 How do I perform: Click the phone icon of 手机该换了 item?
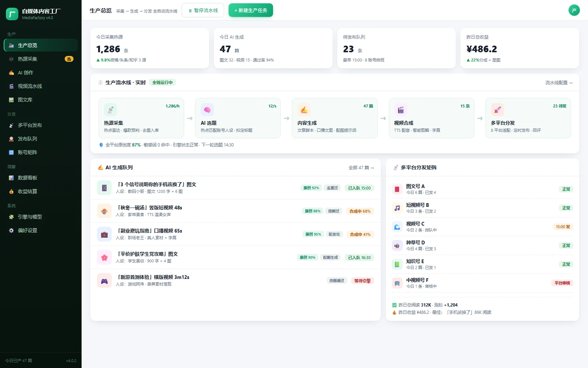[104, 188]
